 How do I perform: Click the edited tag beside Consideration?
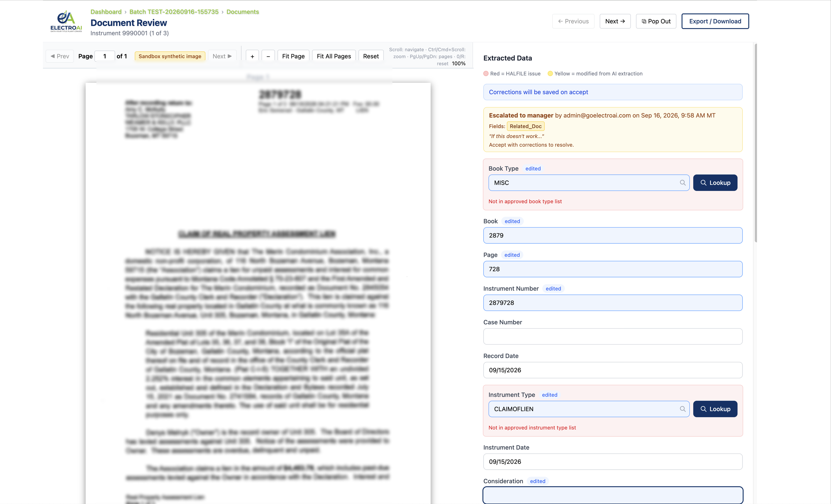(537, 481)
